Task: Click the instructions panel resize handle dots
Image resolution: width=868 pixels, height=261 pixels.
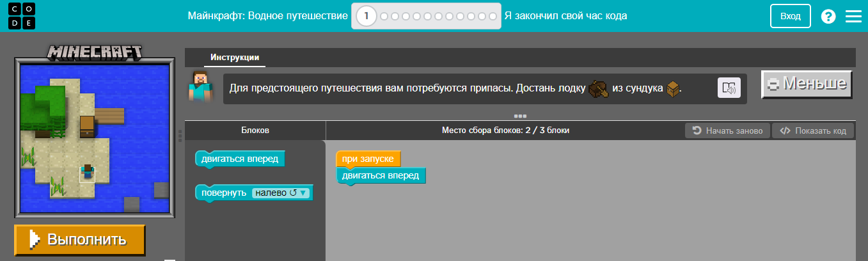Action: point(520,116)
